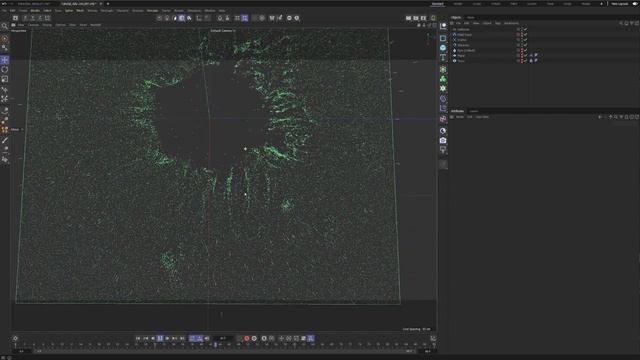The width and height of the screenshot is (640, 360).
Task: Switch to the Takes tab
Action: point(471,18)
